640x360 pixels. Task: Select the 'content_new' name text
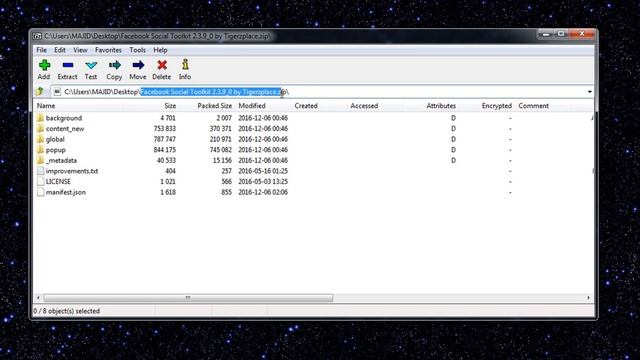(65, 129)
